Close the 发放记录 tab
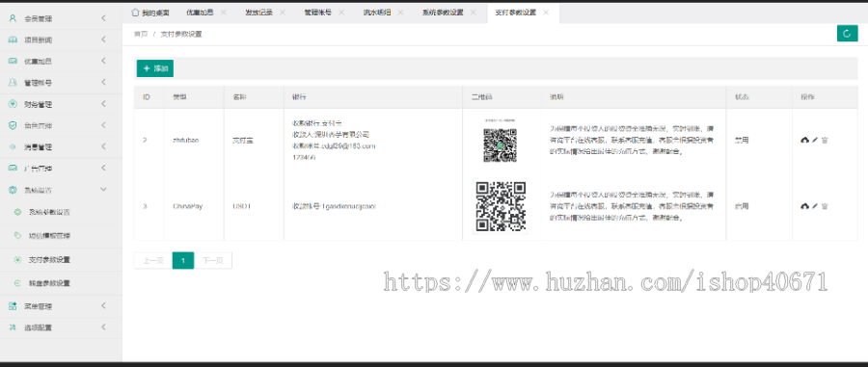The image size is (868, 367). tap(283, 13)
